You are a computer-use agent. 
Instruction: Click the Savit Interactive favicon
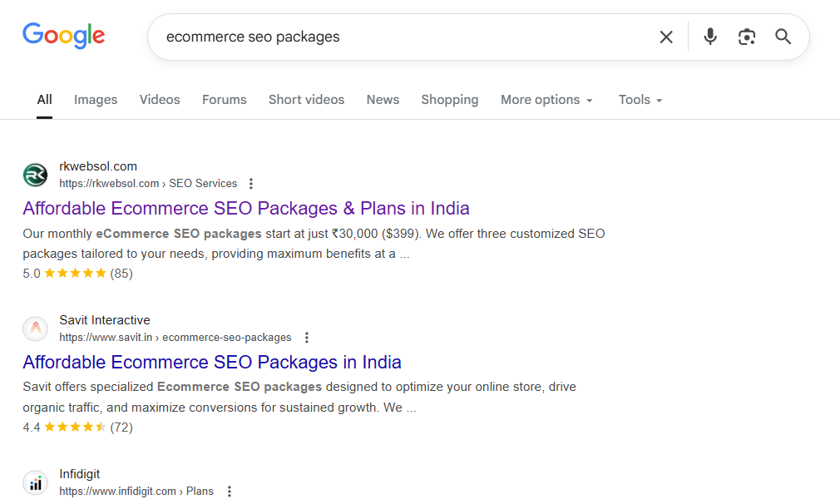pyautogui.click(x=36, y=329)
